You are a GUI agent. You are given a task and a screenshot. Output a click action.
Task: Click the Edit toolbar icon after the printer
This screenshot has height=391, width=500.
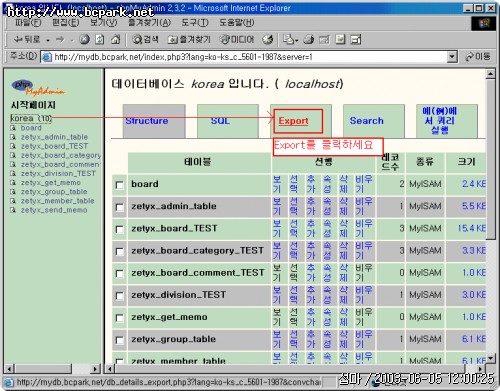tap(324, 40)
